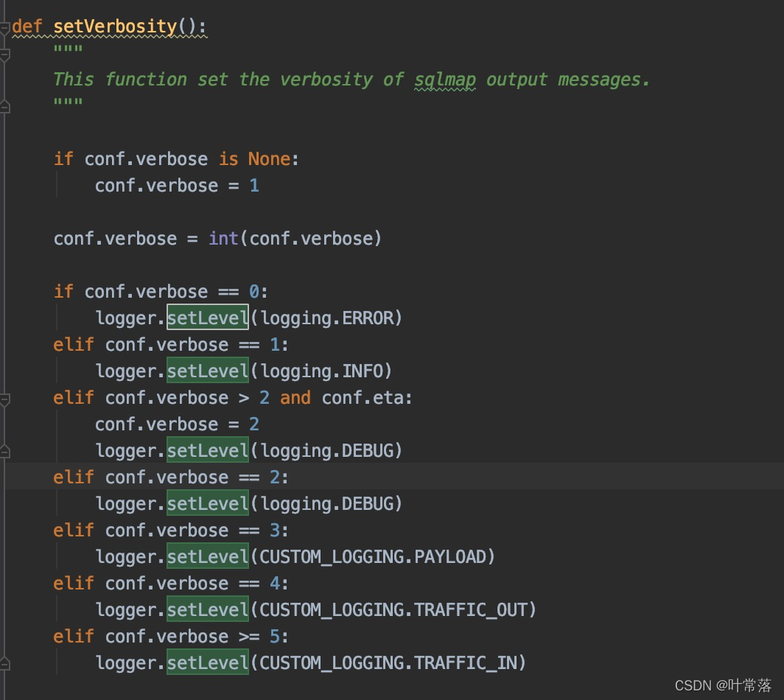Click the 'and' keyword in the elif condition
Viewport: 784px width, 700px height.
(x=295, y=397)
